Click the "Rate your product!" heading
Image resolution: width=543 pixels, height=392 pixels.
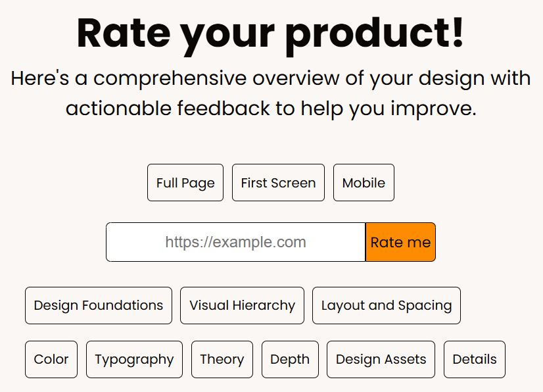pos(271,33)
